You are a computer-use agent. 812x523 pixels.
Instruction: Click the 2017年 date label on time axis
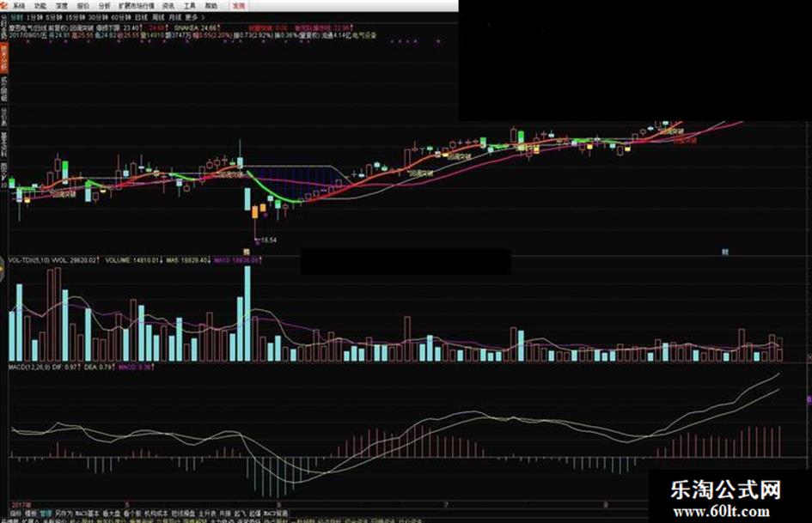21,504
